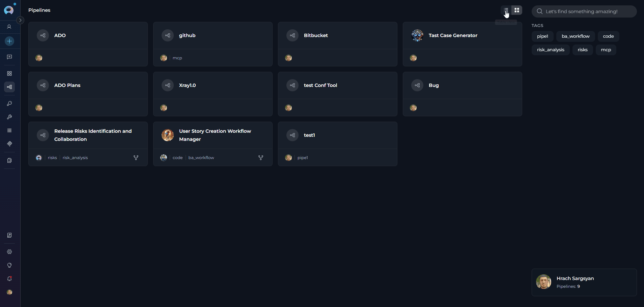This screenshot has width=644, height=307.
Task: Switch to grid view of pipelines
Action: [x=517, y=10]
